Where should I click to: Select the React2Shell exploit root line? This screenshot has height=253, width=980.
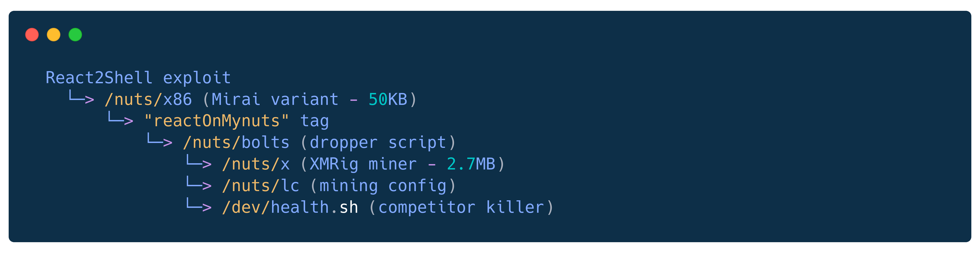(138, 78)
